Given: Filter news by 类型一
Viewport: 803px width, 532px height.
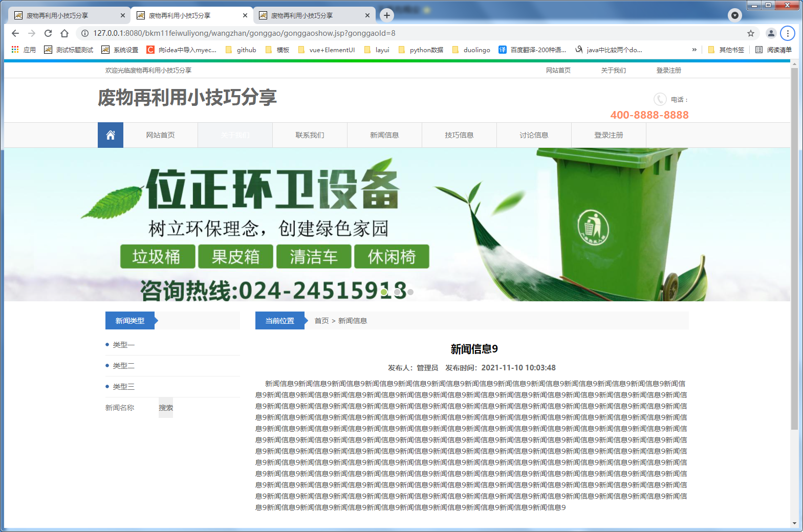Looking at the screenshot, I should coord(123,345).
